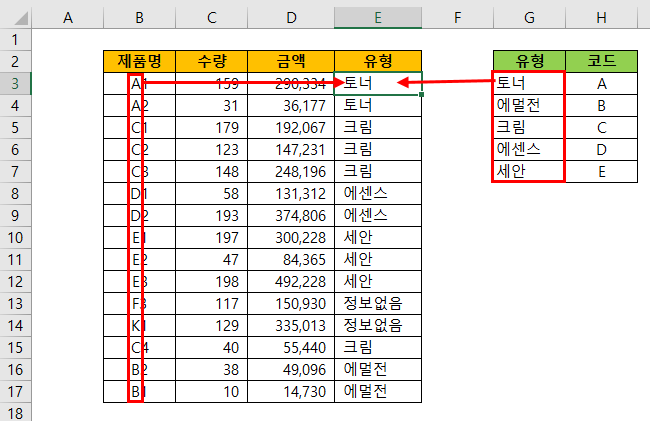Select cell with quantity 47
Viewport: 650px width, 421px height.
211,260
